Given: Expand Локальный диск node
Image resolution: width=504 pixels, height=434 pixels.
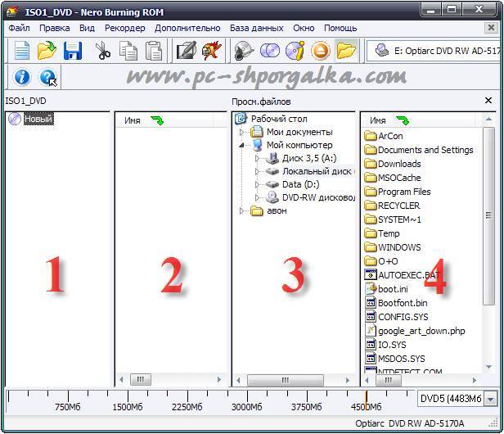Looking at the screenshot, I should click(x=257, y=171).
